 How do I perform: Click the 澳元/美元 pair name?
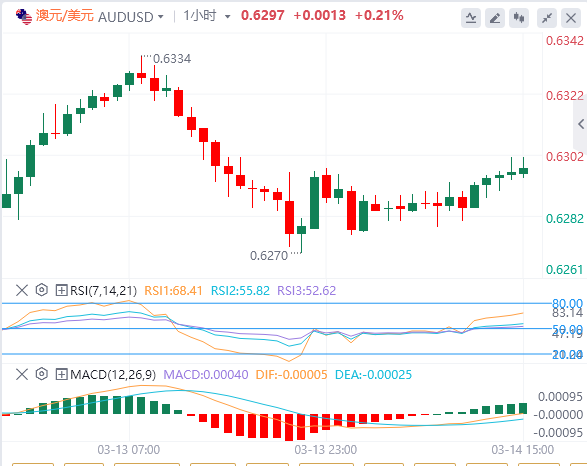pyautogui.click(x=65, y=16)
